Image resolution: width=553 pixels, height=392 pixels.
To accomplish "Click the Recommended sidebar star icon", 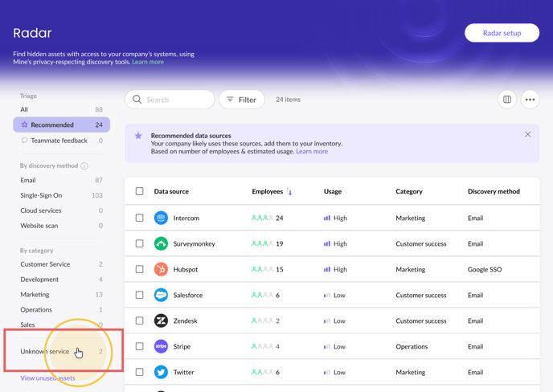I will coord(24,125).
